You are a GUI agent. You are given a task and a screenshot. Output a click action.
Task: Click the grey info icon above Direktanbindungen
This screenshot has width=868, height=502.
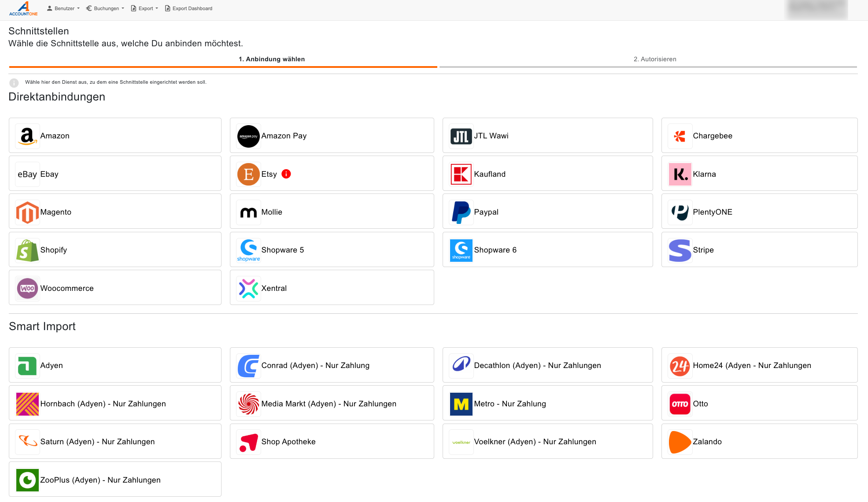pos(14,83)
